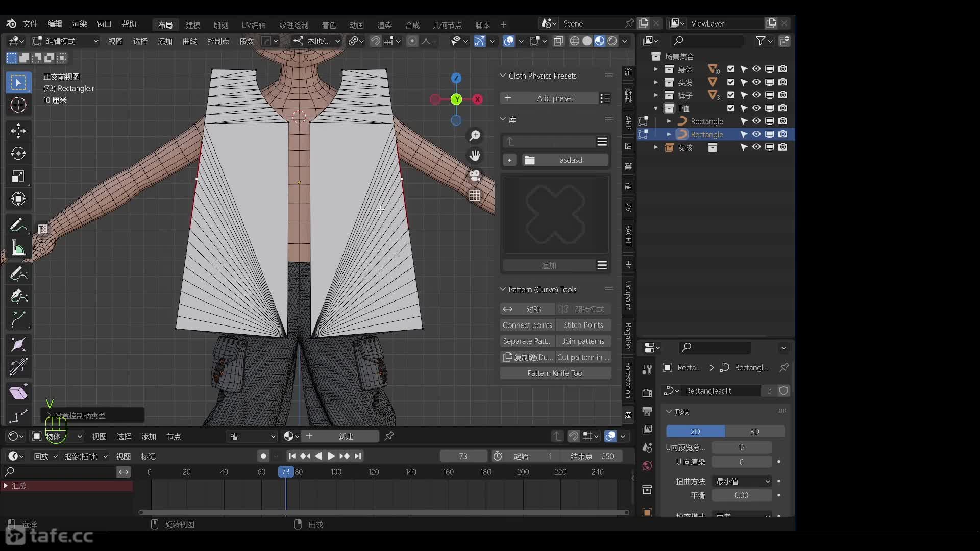
Task: Click the X axis on the navigation gizmo
Action: point(478,99)
